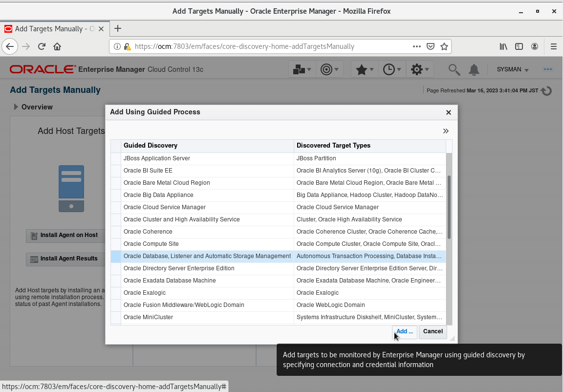Click the dialog resize grip corner
Screen dimensions: 563x392
click(453, 339)
